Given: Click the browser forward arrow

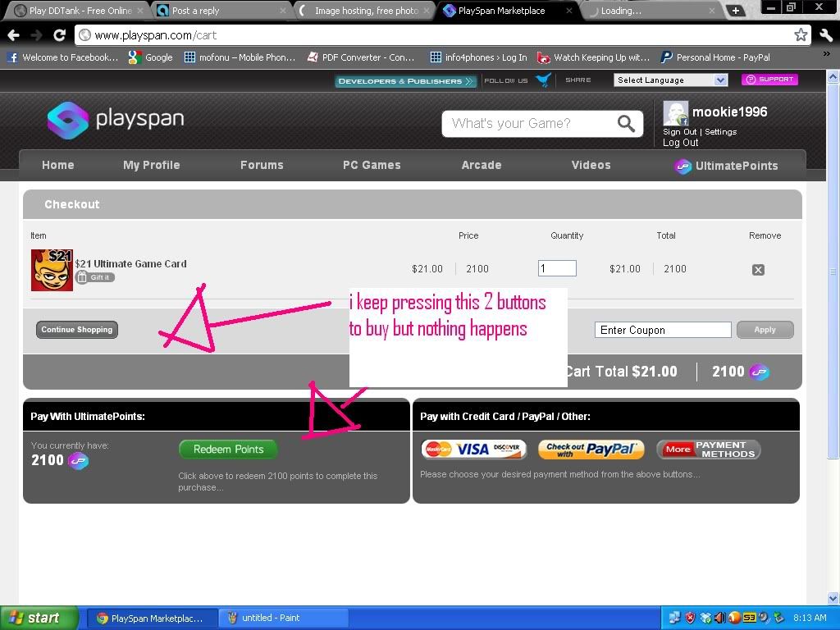Looking at the screenshot, I should pyautogui.click(x=36, y=35).
